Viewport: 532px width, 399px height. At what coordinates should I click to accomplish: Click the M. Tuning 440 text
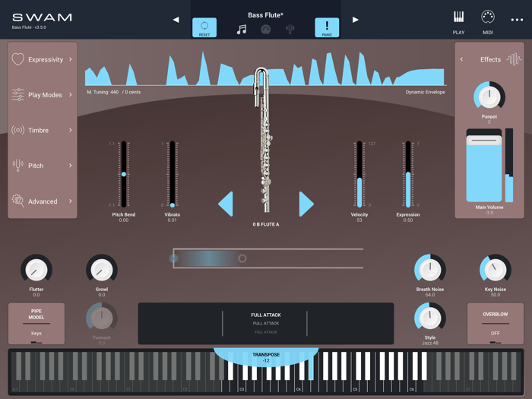click(103, 92)
